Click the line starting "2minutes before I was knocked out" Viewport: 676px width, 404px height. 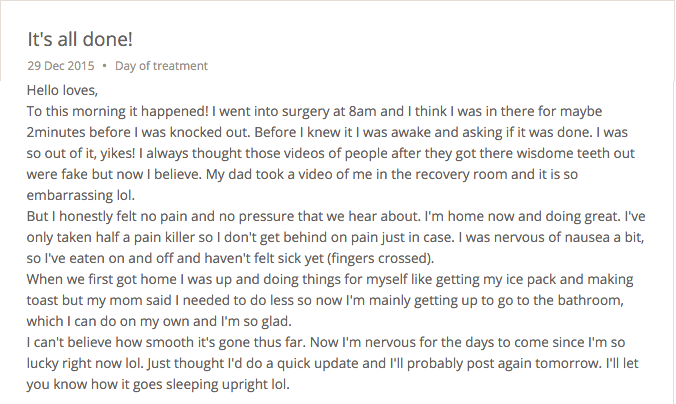329,132
